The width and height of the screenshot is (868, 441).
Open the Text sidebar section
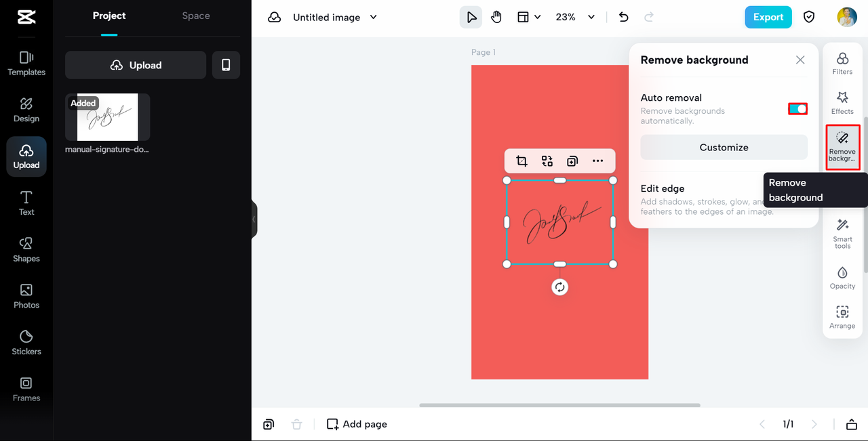click(26, 203)
